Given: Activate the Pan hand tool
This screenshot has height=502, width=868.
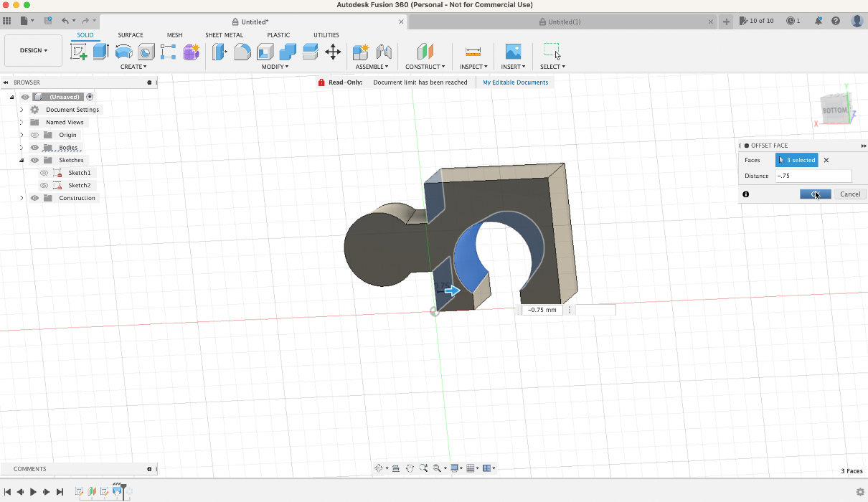Looking at the screenshot, I should point(410,468).
